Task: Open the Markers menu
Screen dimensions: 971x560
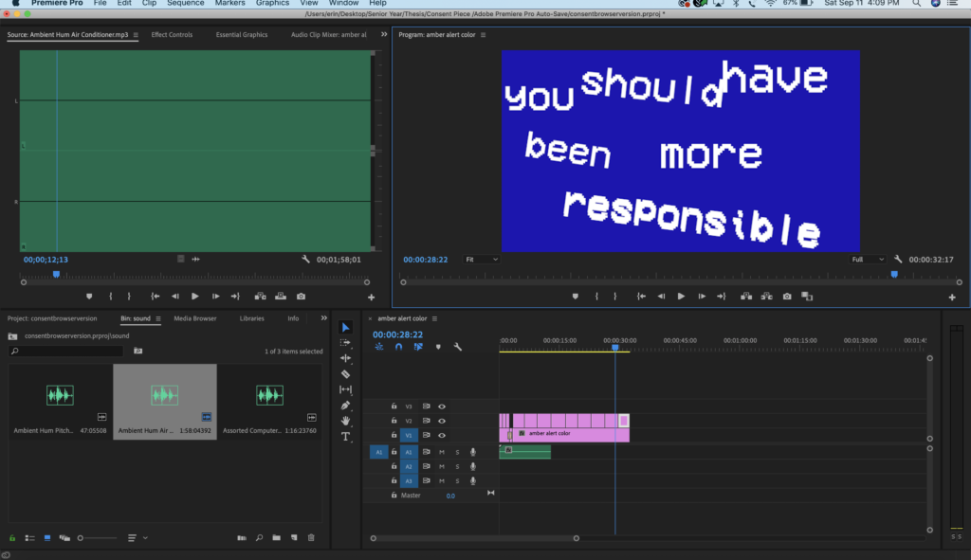Action: (x=229, y=3)
